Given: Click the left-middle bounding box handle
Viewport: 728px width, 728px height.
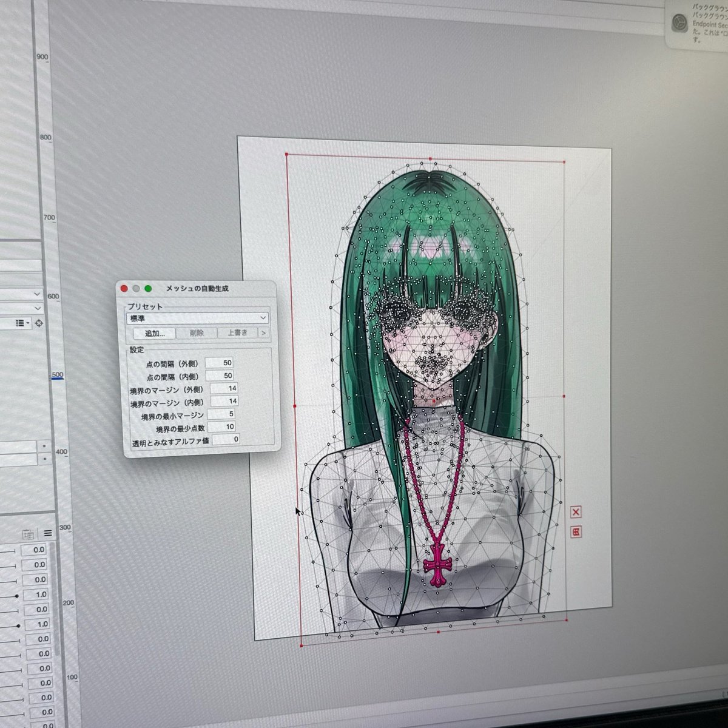Looking at the screenshot, I should [x=295, y=406].
